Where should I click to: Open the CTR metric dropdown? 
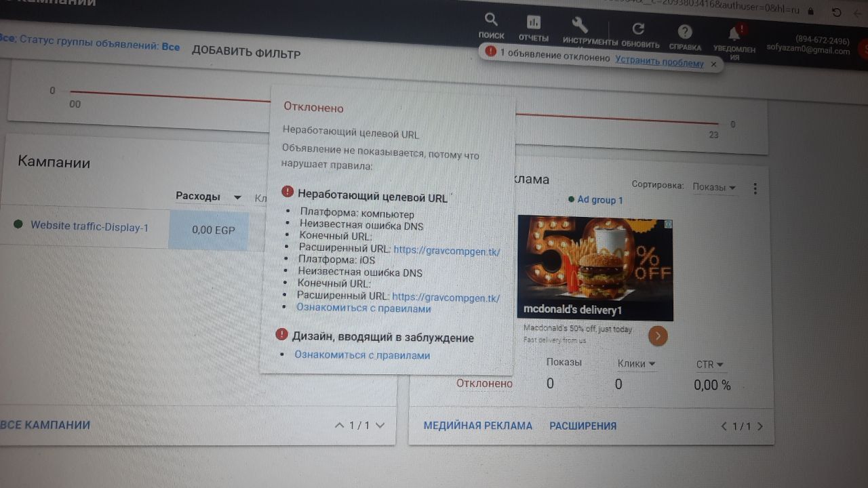click(x=710, y=365)
